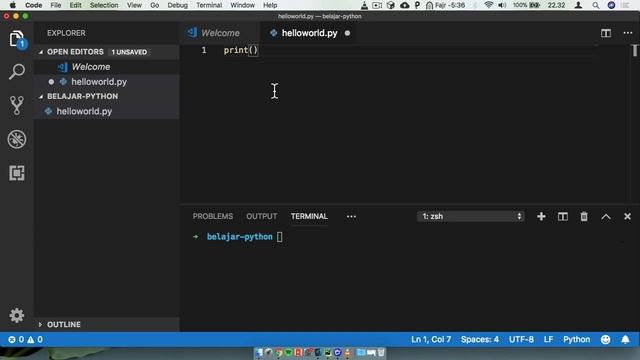The height and width of the screenshot is (360, 640).
Task: Create a new terminal with the plus icon
Action: pos(541,216)
